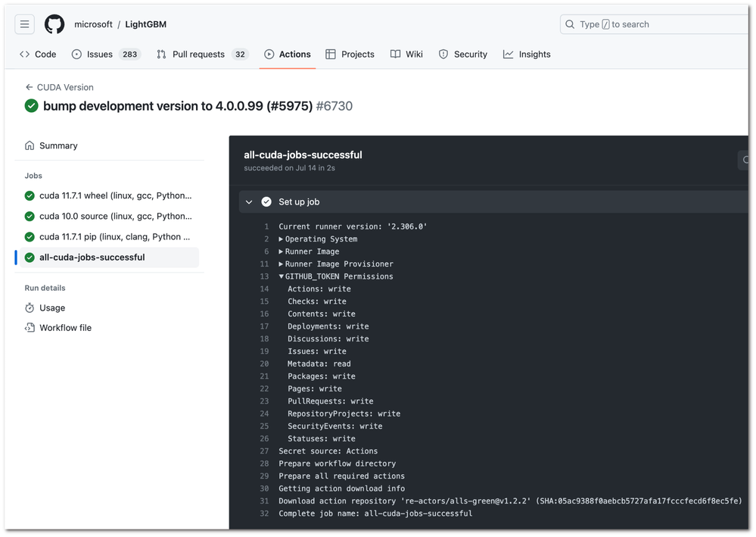
Task: Click the Set up job success checkmark
Action: point(266,201)
